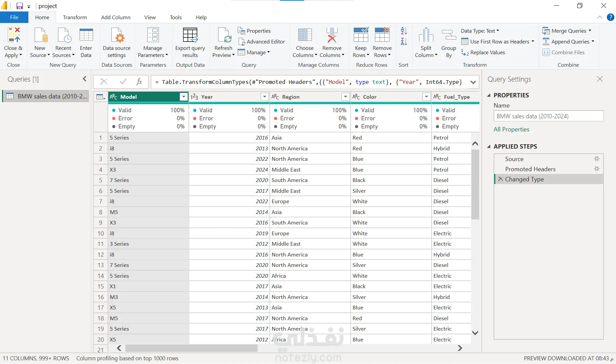Click Append Queries
Viewport: 616px width, 364px height.
point(568,41)
